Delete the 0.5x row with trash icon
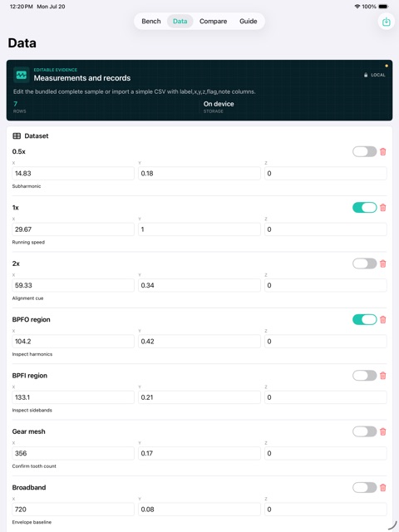The image size is (399, 532). coord(383,151)
